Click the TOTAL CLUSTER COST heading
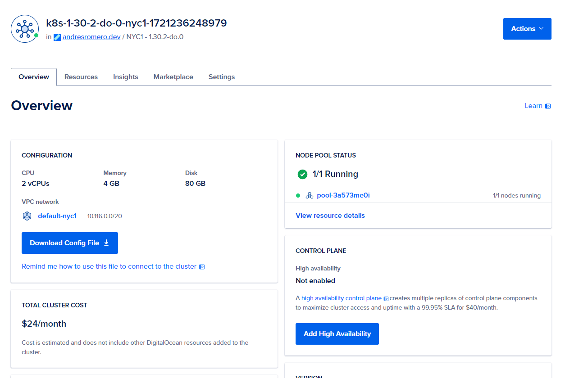Image resolution: width=588 pixels, height=378 pixels. (x=55, y=305)
